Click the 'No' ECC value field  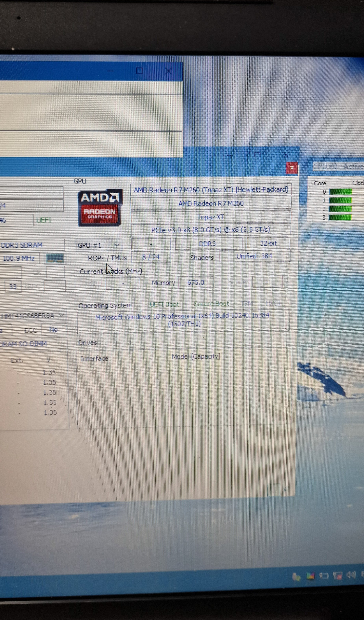click(x=54, y=329)
